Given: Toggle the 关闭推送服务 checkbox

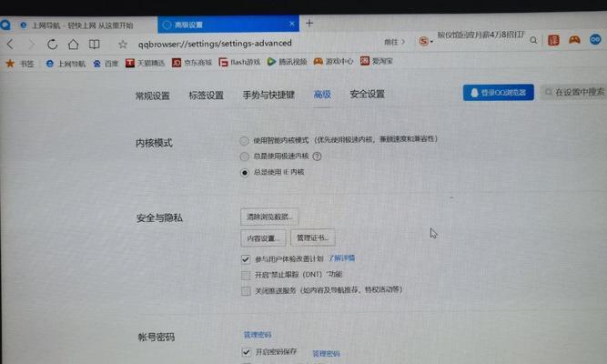Looking at the screenshot, I should (x=246, y=291).
